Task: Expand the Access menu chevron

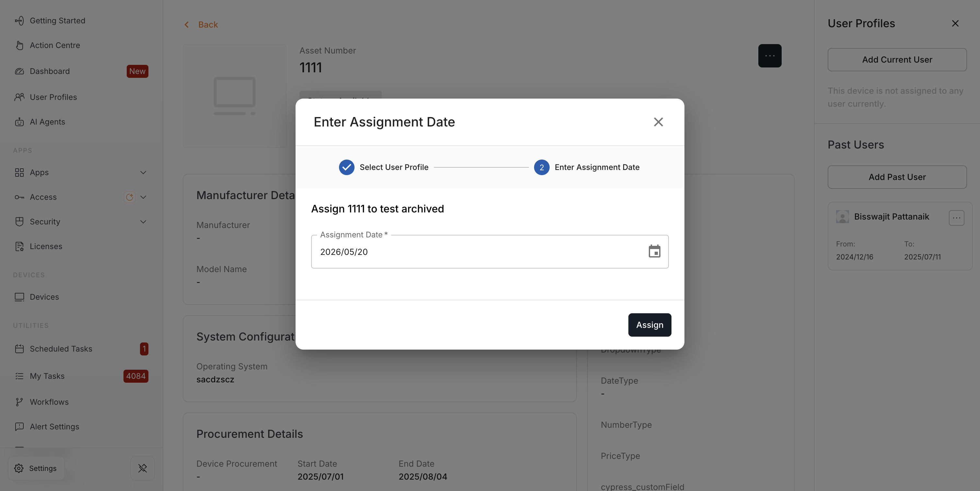Action: [143, 197]
